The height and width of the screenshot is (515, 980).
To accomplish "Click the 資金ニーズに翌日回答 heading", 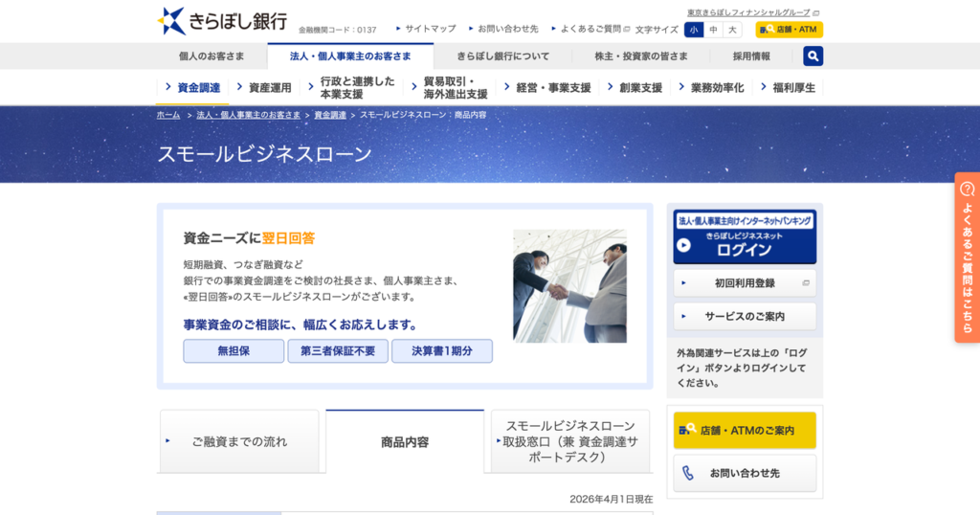I will tap(249, 238).
